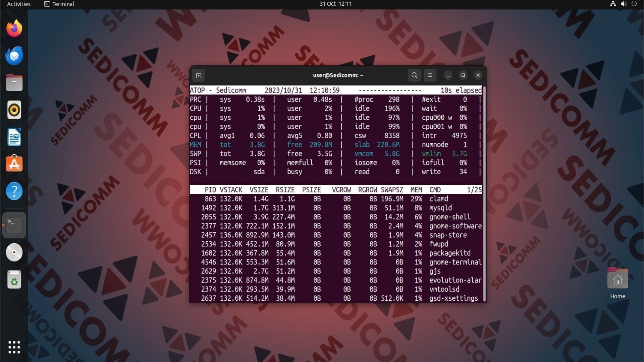
Task: Minimize the terminal window
Action: tap(448, 75)
